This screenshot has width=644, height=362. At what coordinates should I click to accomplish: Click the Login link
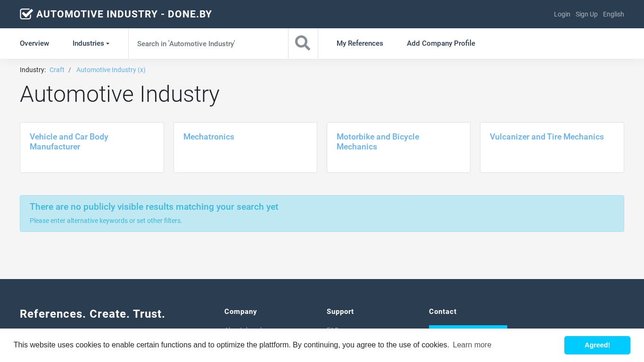click(562, 14)
